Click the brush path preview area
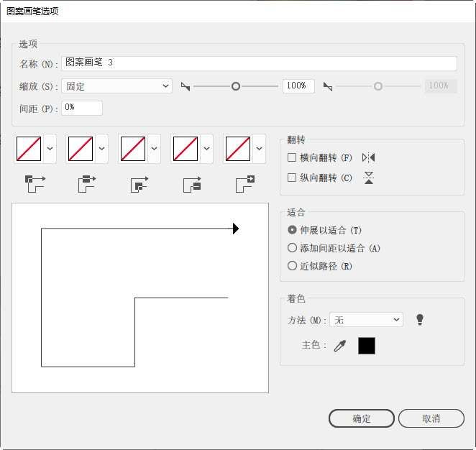This screenshot has width=476, height=450. (140, 298)
